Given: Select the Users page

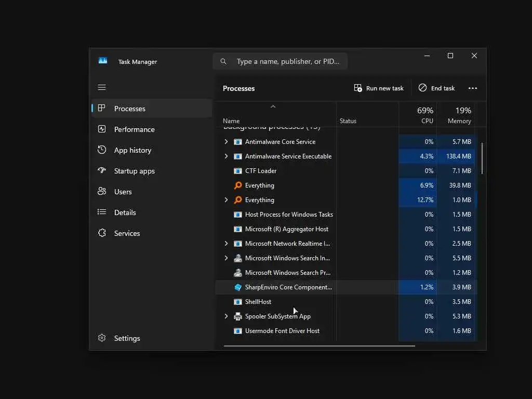Looking at the screenshot, I should [x=152, y=192].
